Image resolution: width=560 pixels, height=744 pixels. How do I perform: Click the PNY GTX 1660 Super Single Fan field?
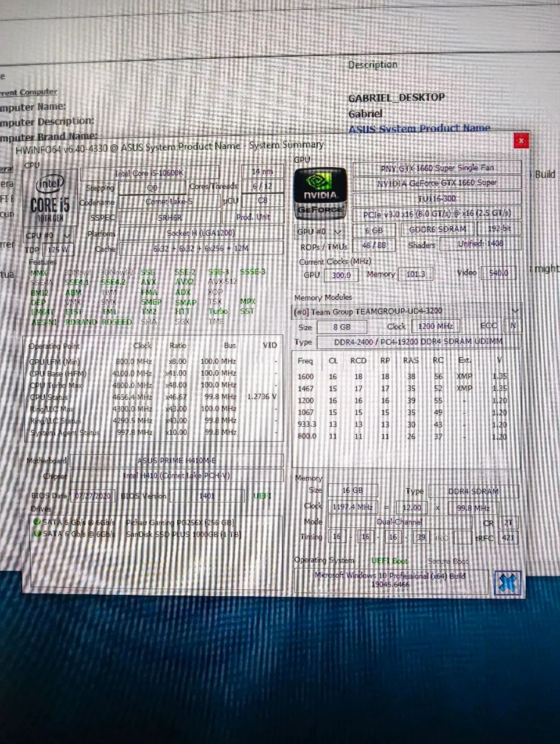pos(437,168)
